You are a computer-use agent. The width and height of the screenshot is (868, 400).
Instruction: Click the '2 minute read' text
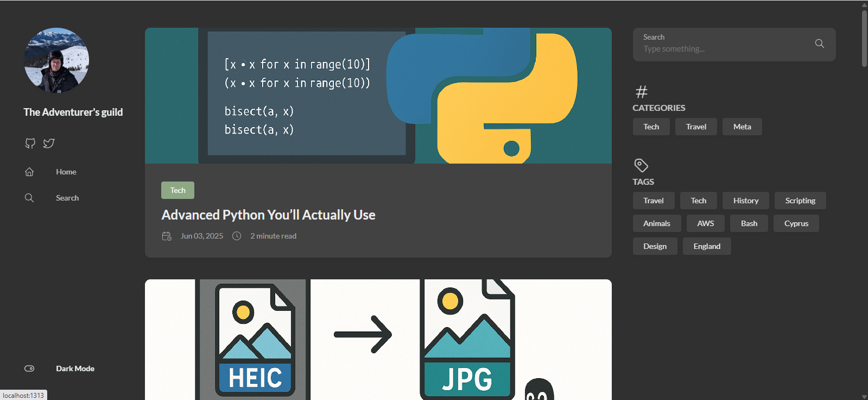pyautogui.click(x=273, y=236)
